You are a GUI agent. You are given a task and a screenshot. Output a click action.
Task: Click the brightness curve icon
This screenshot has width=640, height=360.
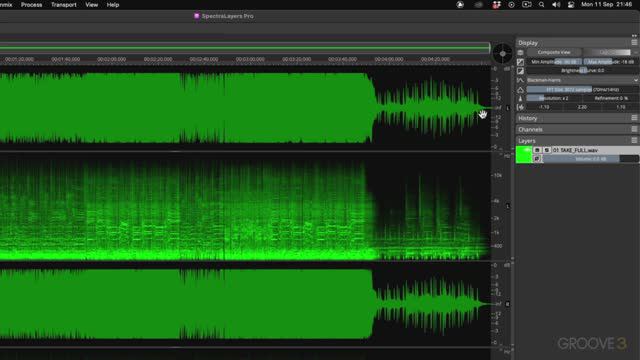tap(520, 71)
